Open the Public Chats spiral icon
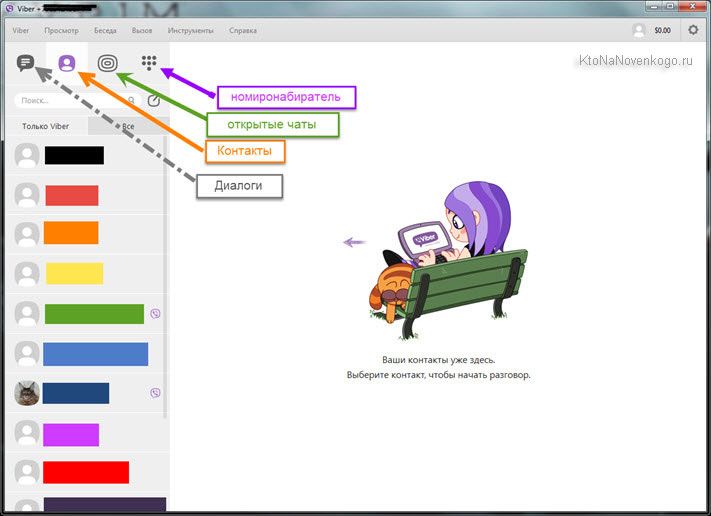The image size is (711, 516). click(107, 63)
